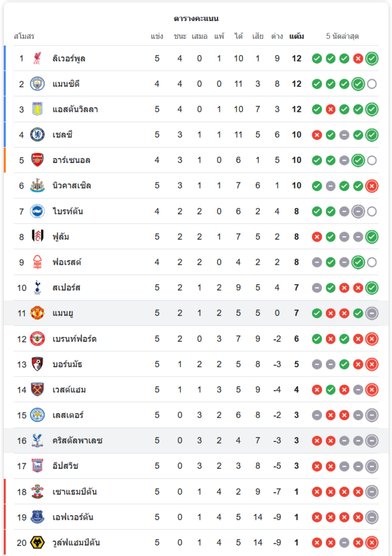The height and width of the screenshot is (556, 392).
Task: Open the ไบรท์ตัน team link
Action: [68, 211]
